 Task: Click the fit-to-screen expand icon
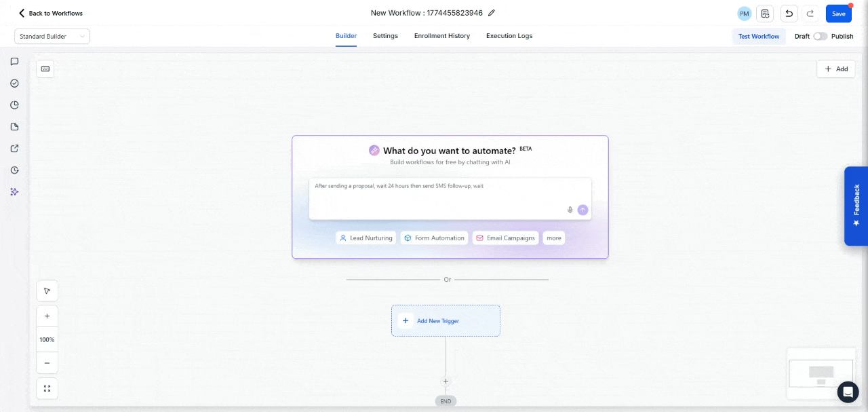[47, 388]
